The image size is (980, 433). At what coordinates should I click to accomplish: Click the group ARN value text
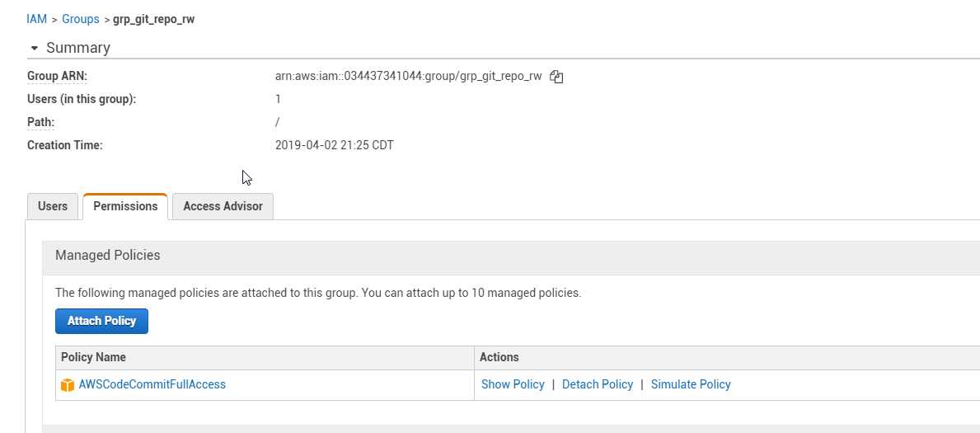point(408,77)
